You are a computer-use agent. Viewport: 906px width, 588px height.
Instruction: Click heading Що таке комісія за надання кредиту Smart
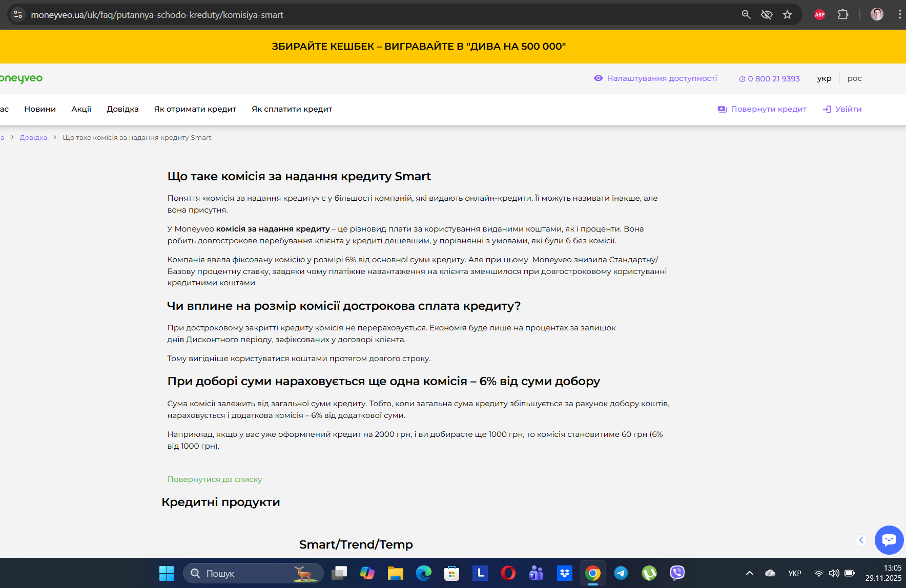[299, 176]
